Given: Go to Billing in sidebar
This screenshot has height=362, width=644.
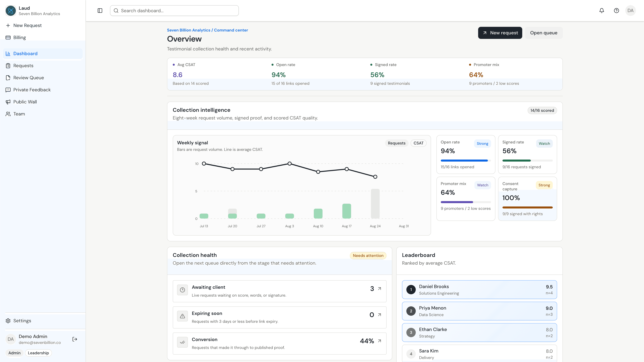Looking at the screenshot, I should coord(43,38).
